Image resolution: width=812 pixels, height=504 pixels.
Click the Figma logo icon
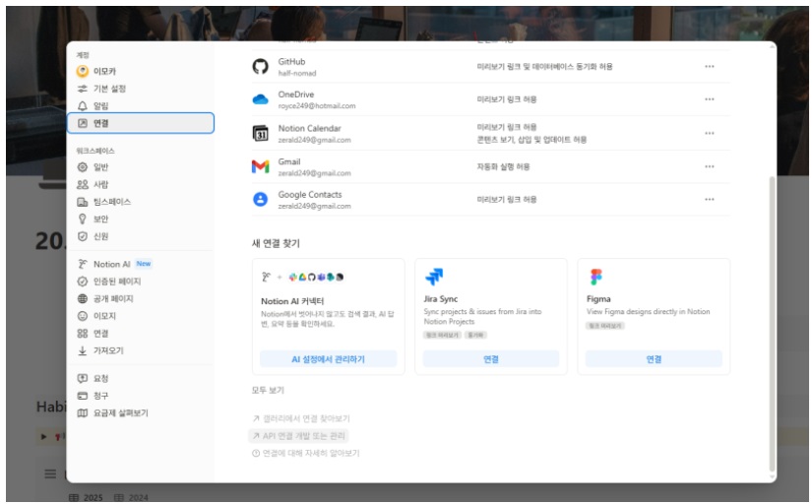tap(596, 277)
